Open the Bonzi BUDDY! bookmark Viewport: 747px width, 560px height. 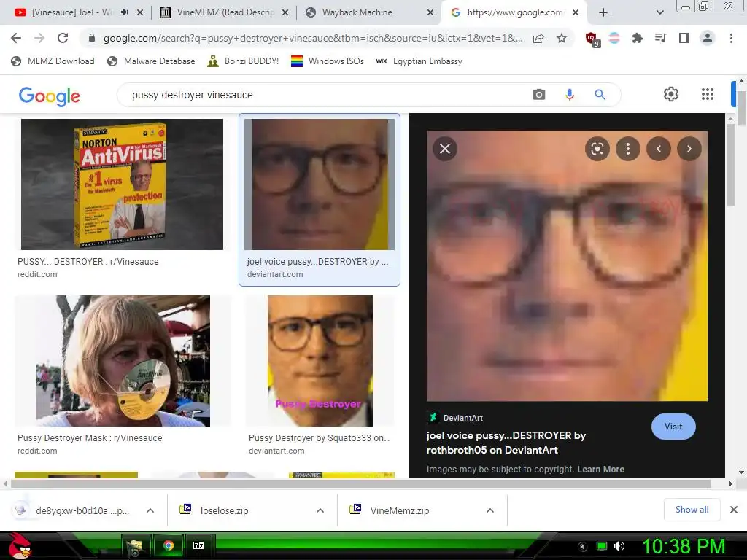(x=243, y=61)
